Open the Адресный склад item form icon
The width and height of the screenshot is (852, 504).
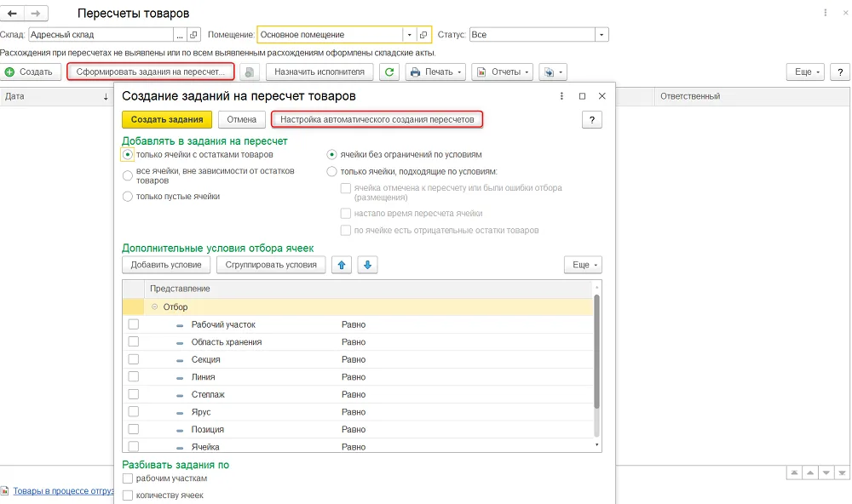(193, 35)
